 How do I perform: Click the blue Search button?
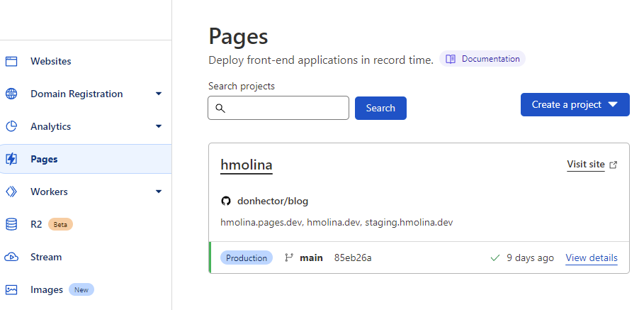(x=380, y=108)
